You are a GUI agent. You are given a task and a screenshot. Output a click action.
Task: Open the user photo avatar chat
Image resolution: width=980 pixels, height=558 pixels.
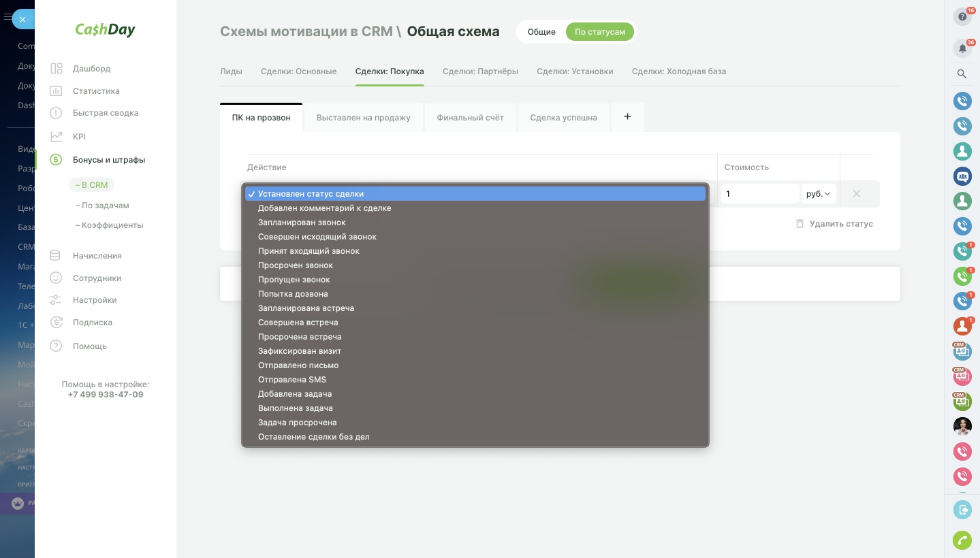962,427
